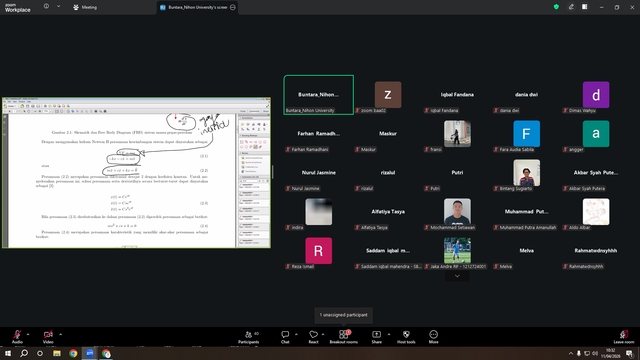Select Fara Aulia Sabila's blue F avatar

click(527, 133)
